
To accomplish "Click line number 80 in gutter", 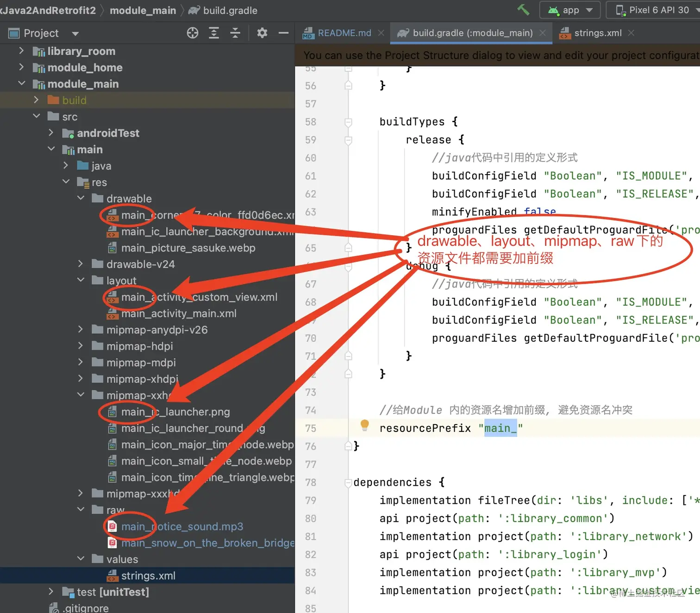I will click(x=311, y=519).
